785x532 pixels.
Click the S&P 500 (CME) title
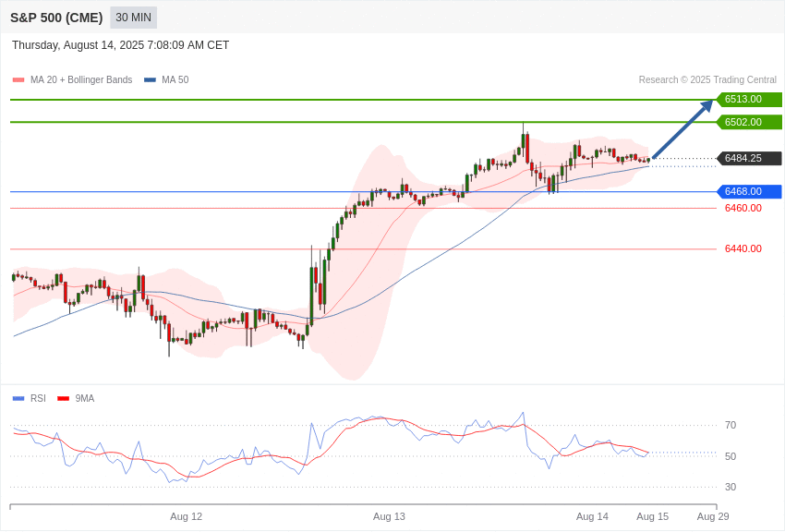[56, 18]
